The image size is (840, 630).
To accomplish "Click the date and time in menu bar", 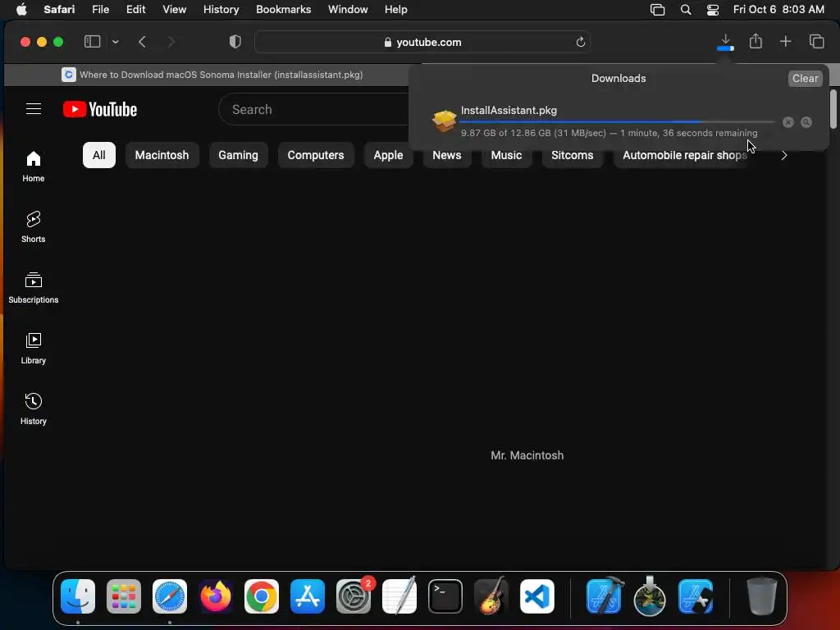I will click(x=778, y=10).
